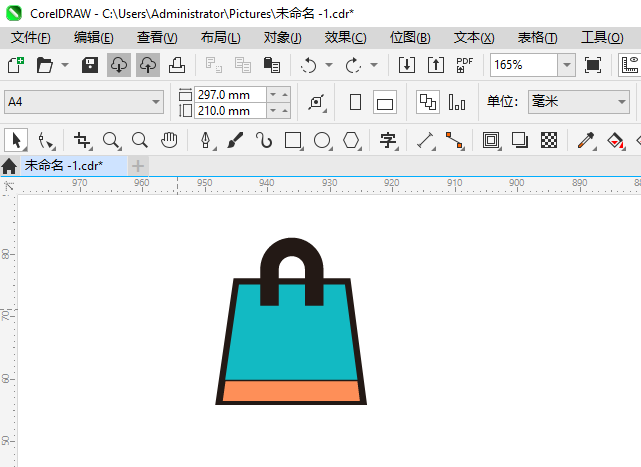
Task: Undo the last action
Action: click(x=309, y=65)
